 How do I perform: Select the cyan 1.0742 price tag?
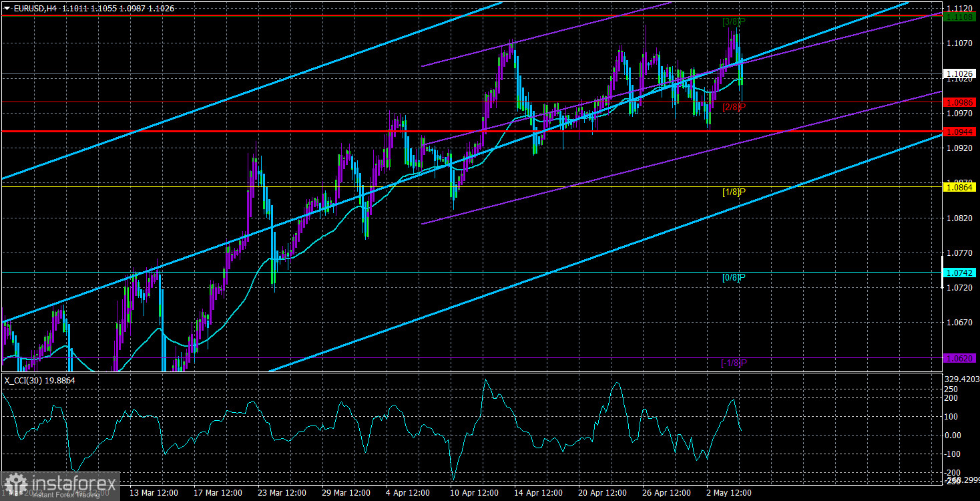coord(961,273)
